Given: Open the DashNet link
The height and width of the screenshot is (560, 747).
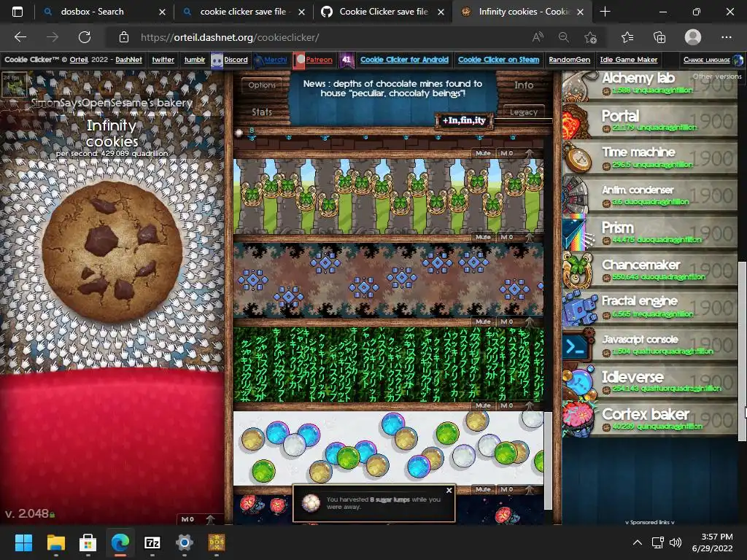Looking at the screenshot, I should 128,60.
